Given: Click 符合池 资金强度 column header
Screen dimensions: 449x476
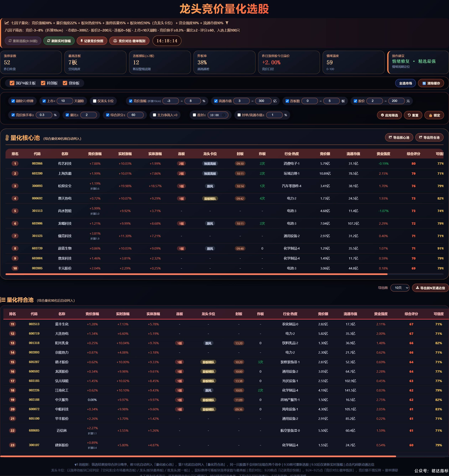Looking at the screenshot, I should pos(381,314).
